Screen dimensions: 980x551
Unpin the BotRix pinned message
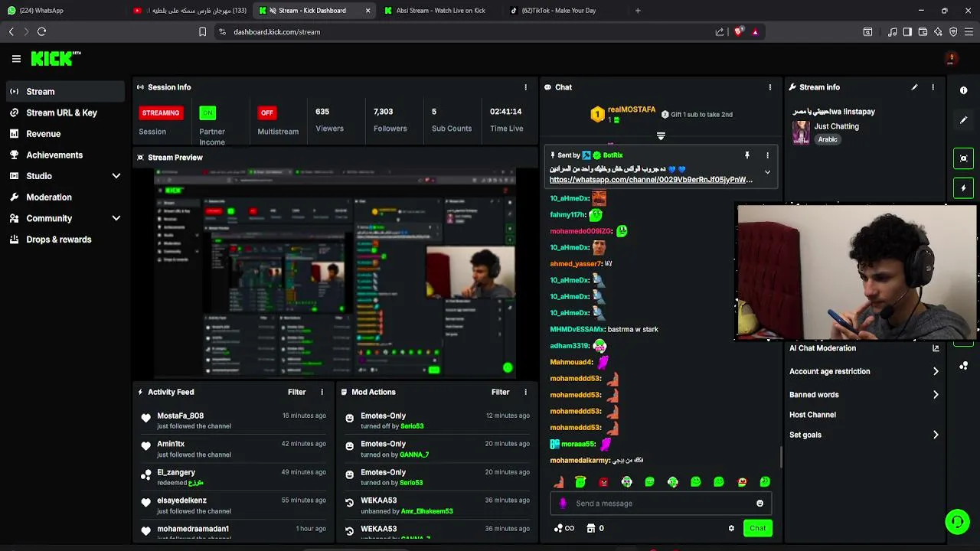click(x=746, y=155)
